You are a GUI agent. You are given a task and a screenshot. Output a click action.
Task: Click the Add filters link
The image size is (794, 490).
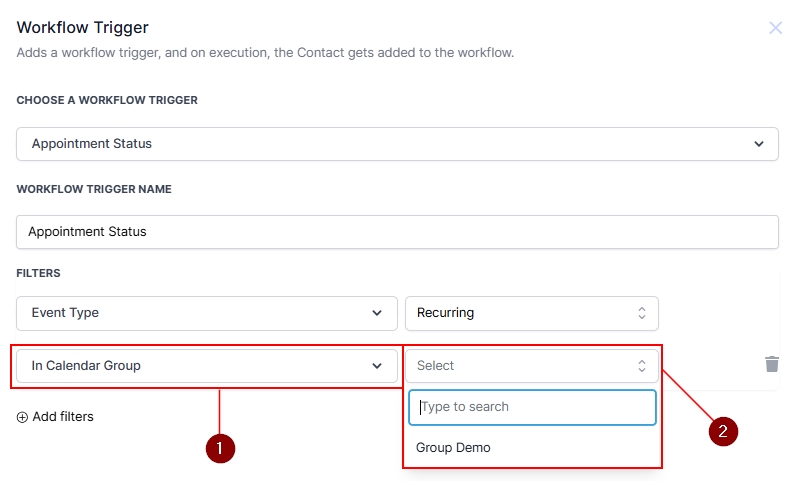pyautogui.click(x=63, y=417)
